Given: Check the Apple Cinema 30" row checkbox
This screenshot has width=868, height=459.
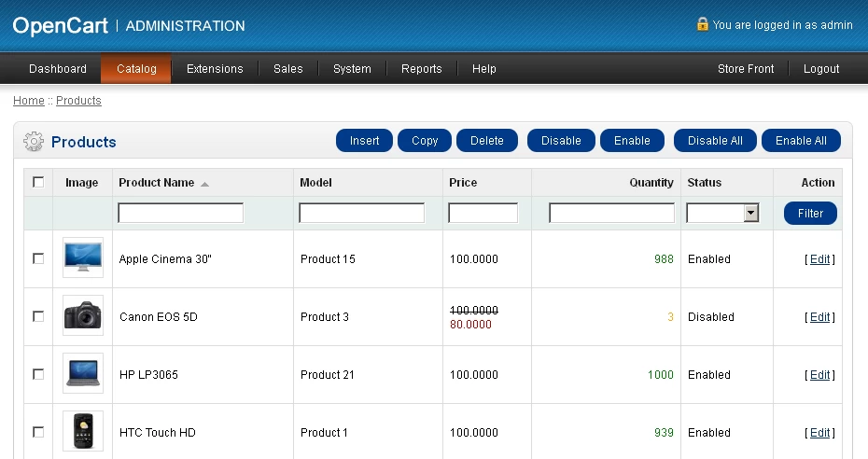Looking at the screenshot, I should (38, 258).
